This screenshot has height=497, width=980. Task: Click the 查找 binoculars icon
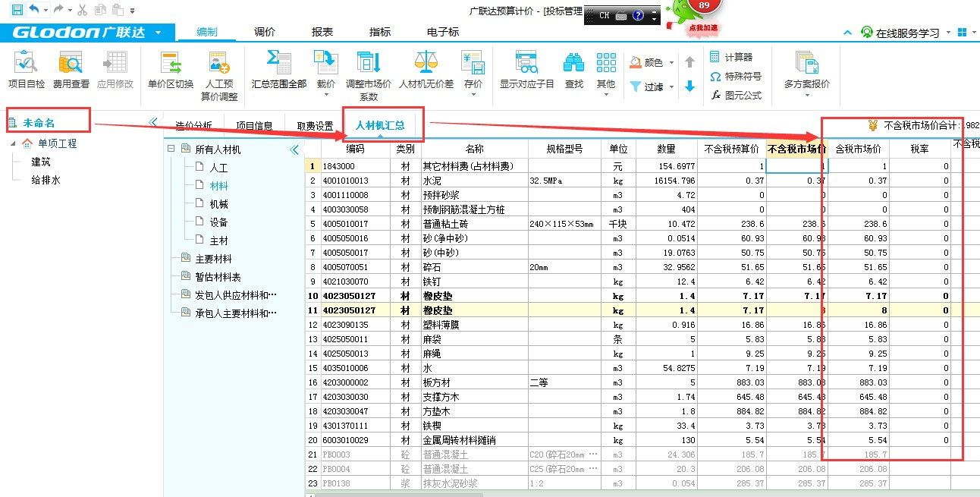tap(573, 64)
